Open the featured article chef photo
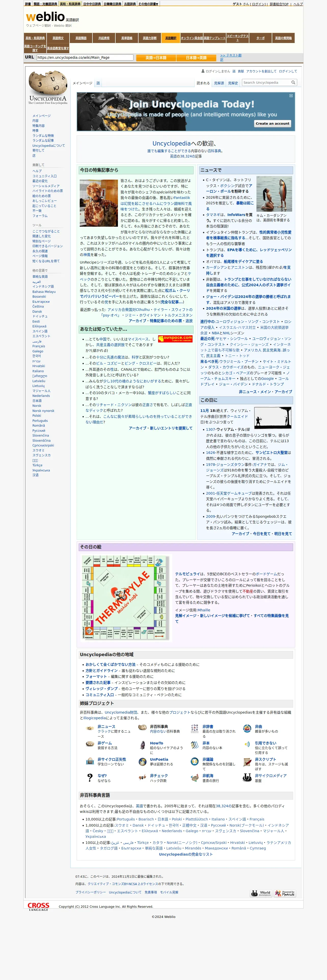This screenshot has width=327, height=980. (x=99, y=203)
